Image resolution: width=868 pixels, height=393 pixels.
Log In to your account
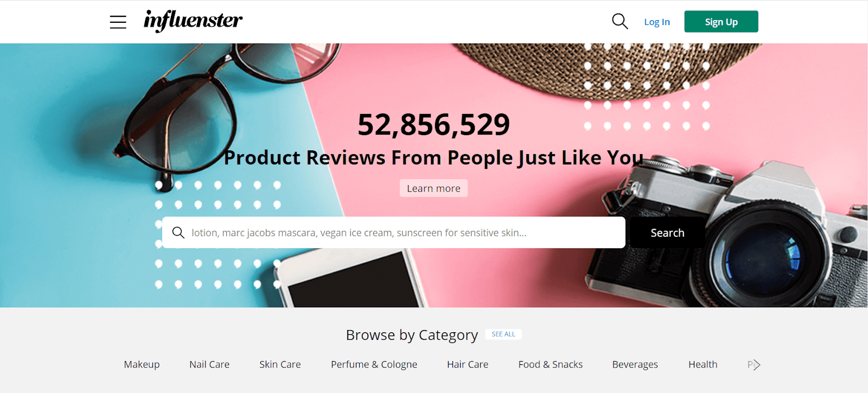tap(657, 22)
